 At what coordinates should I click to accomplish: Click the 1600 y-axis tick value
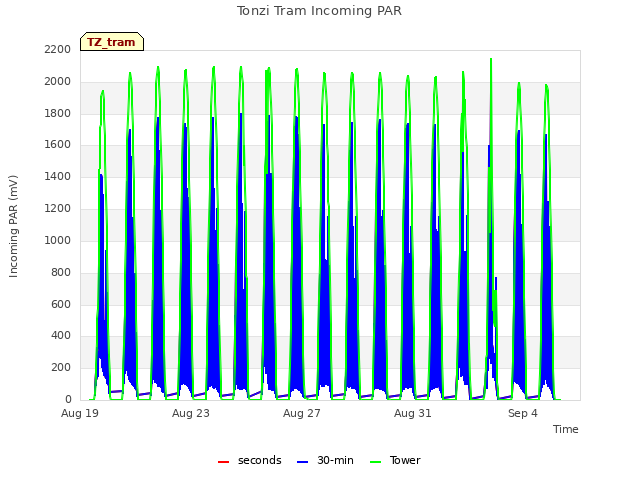click(58, 145)
